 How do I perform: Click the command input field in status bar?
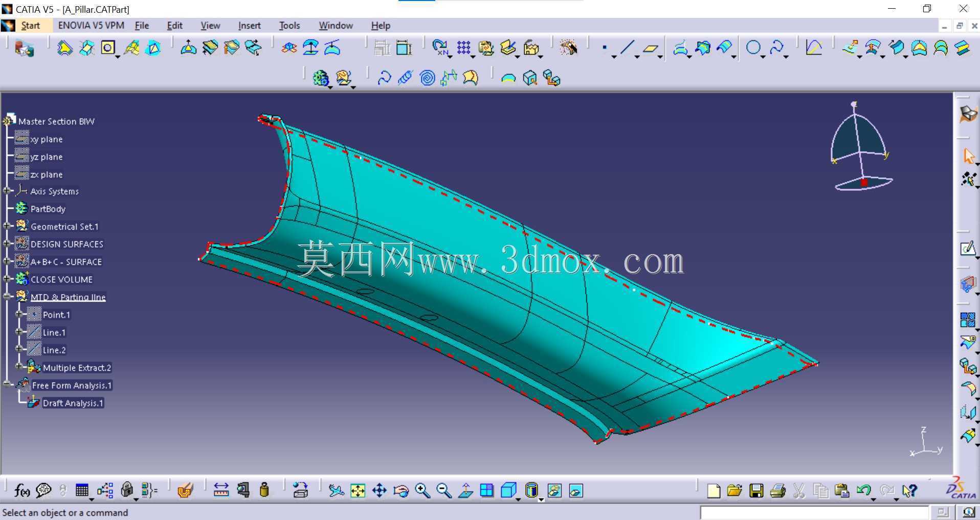click(x=814, y=512)
